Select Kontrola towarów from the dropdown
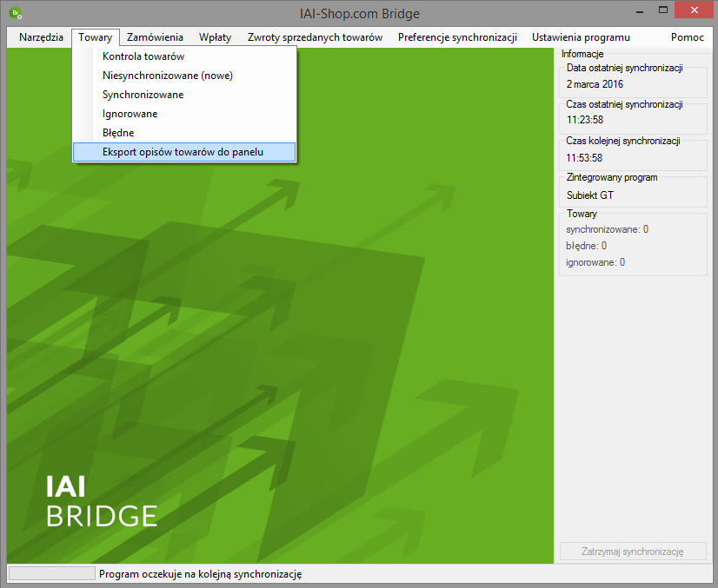718x588 pixels. point(143,56)
